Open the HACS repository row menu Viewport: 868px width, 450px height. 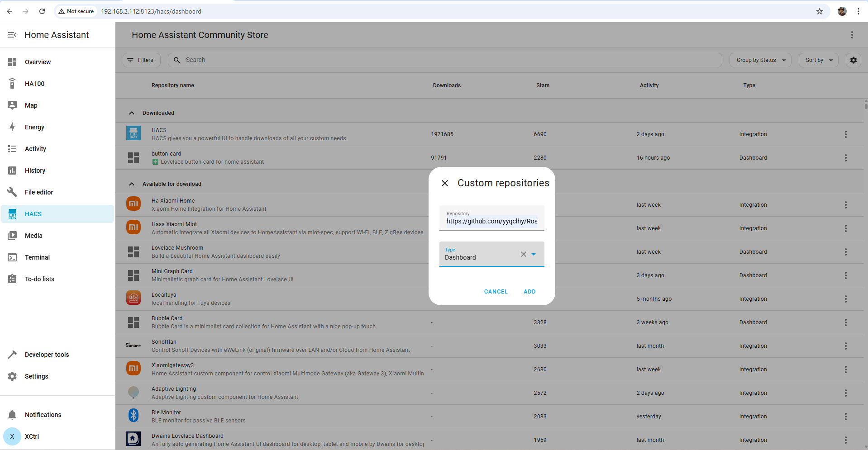click(845, 134)
